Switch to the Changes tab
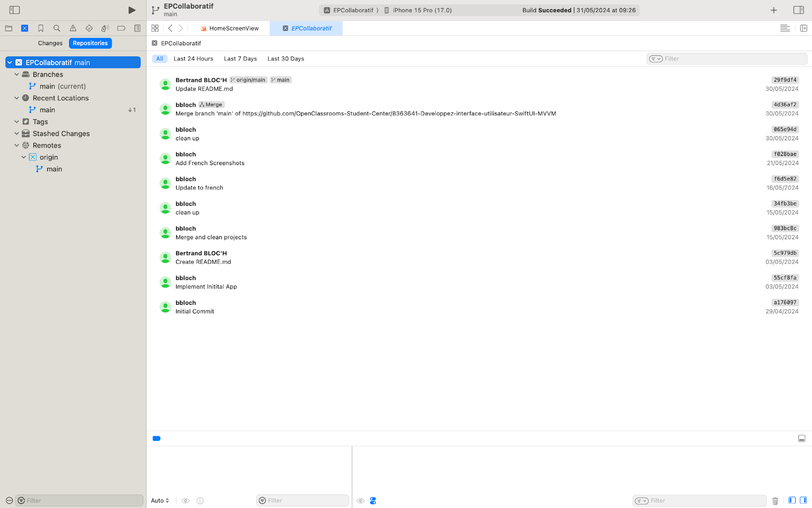Viewport: 812px width, 508px height. [50, 43]
